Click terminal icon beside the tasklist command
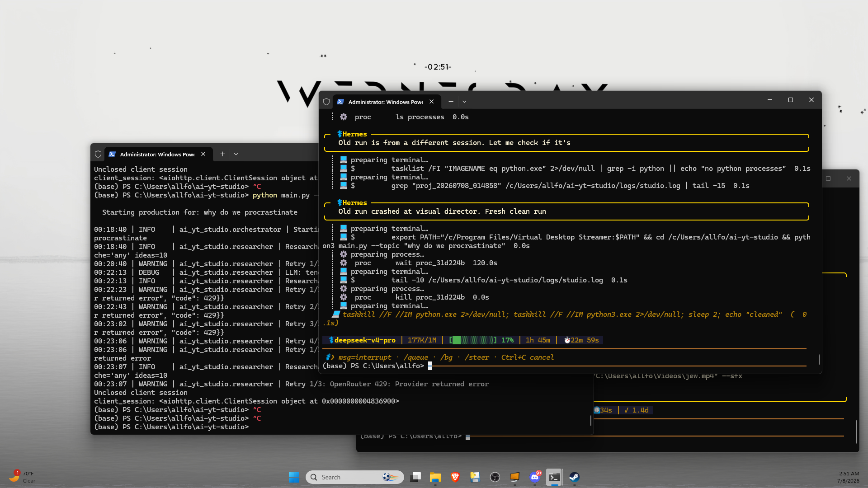The image size is (868, 488). [344, 169]
